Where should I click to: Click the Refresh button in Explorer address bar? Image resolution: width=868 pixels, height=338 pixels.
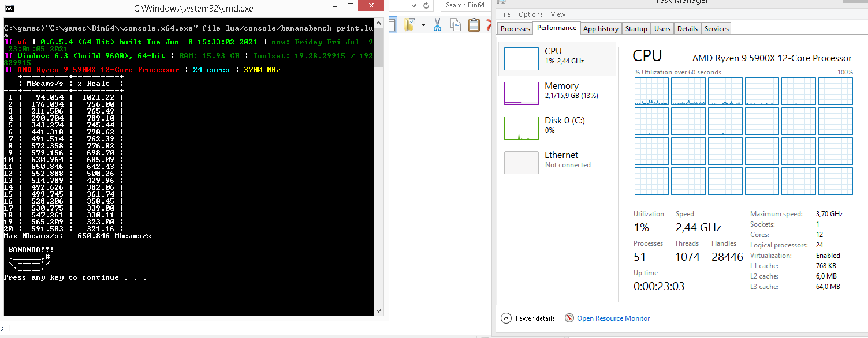tap(426, 5)
